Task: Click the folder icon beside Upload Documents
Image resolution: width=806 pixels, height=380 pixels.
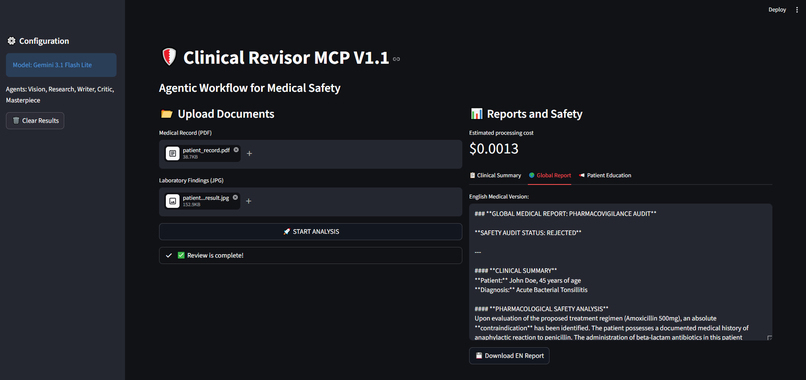Action: tap(166, 114)
